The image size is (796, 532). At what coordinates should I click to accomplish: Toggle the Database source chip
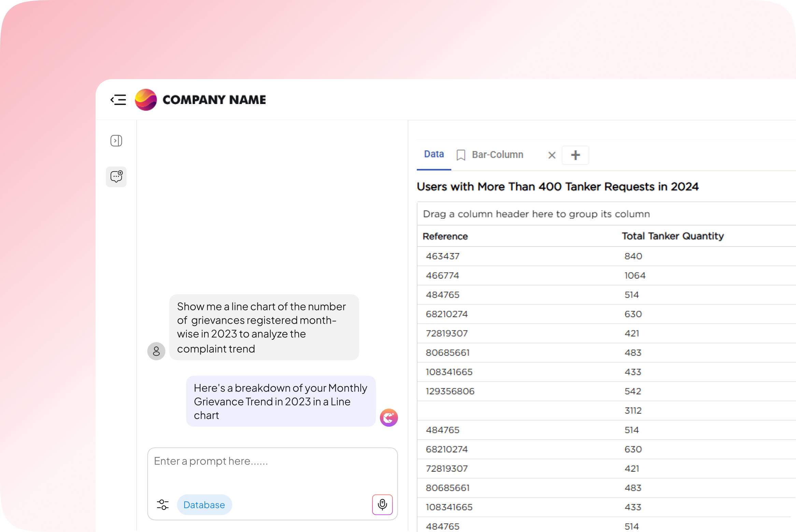tap(204, 505)
